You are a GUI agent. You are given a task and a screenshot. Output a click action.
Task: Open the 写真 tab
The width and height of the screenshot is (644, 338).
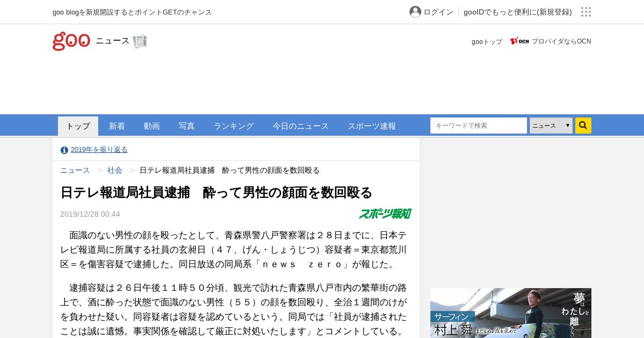(187, 126)
